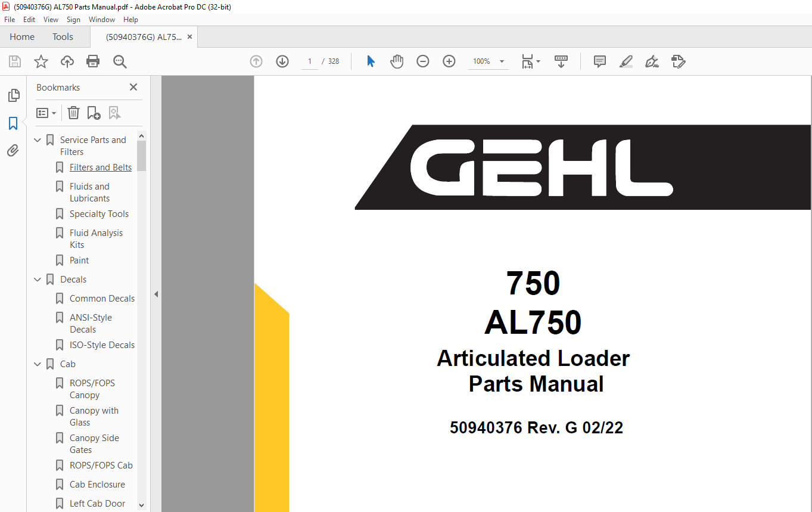Open the Paint bookmark

pyautogui.click(x=79, y=260)
